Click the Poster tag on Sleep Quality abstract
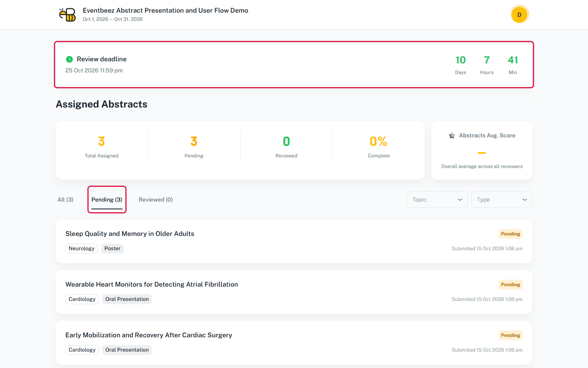 112,249
